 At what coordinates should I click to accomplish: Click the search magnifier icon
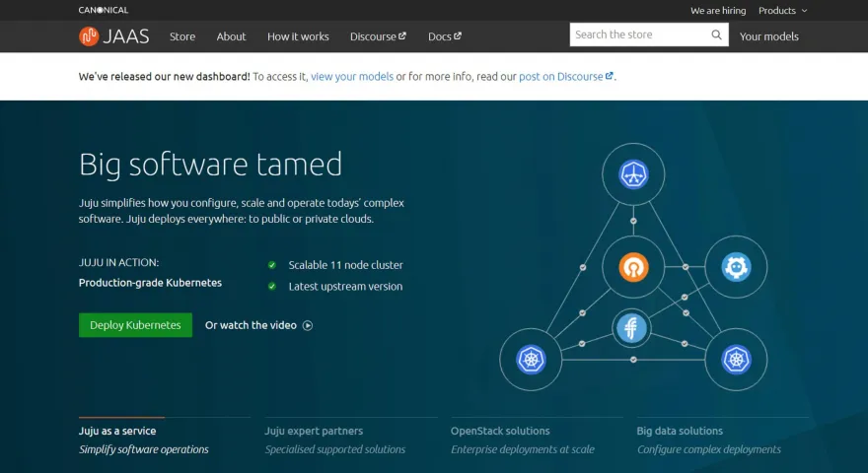pos(716,34)
